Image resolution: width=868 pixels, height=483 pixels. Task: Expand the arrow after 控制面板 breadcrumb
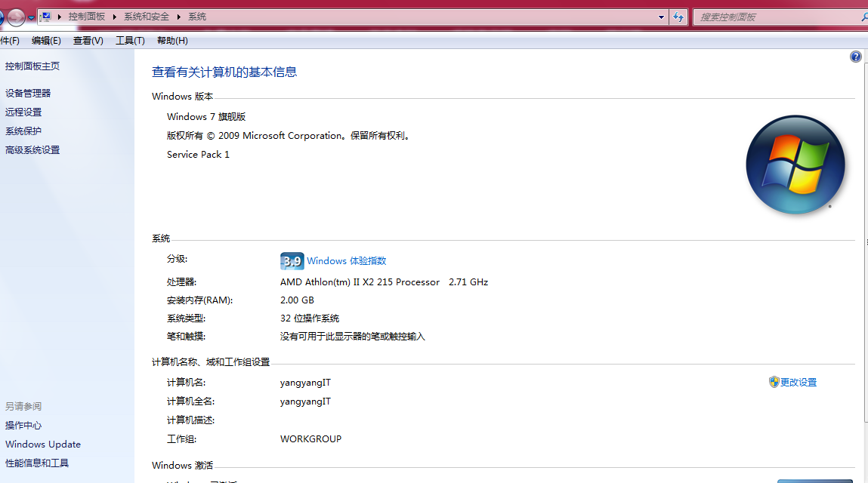click(115, 17)
